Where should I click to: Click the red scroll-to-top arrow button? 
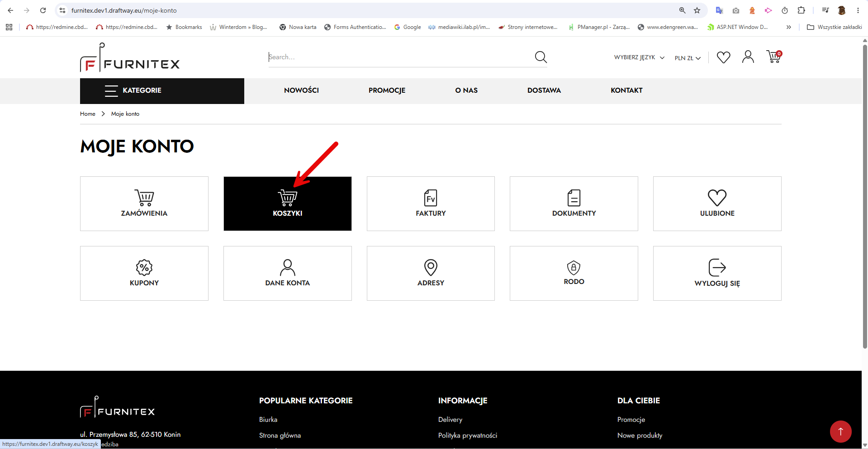[841, 431]
